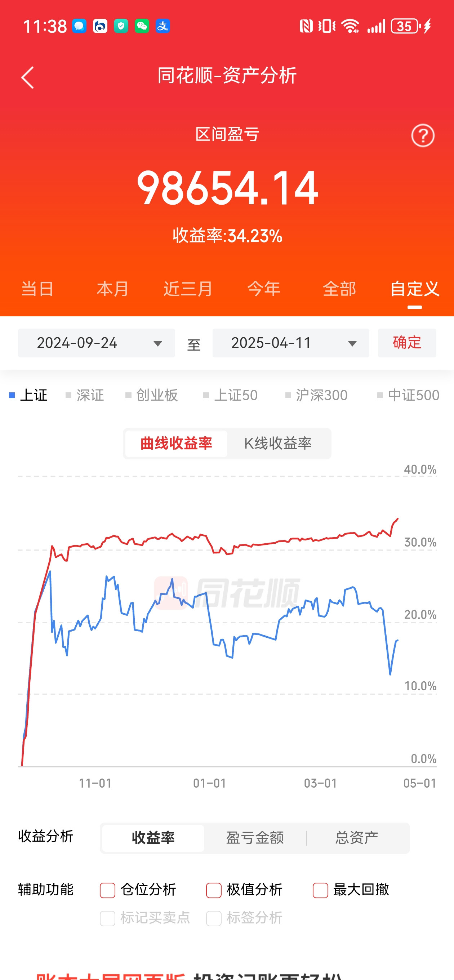Enable the 极值分析 checkbox

pyautogui.click(x=214, y=891)
